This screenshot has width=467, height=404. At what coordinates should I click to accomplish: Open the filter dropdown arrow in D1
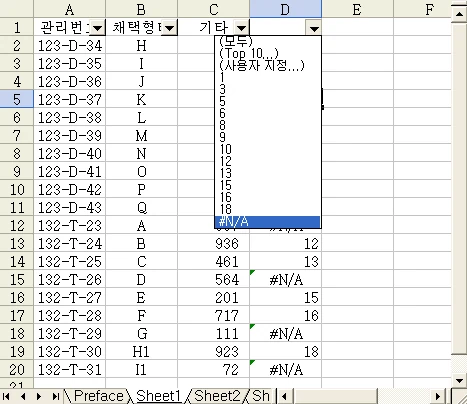[314, 28]
